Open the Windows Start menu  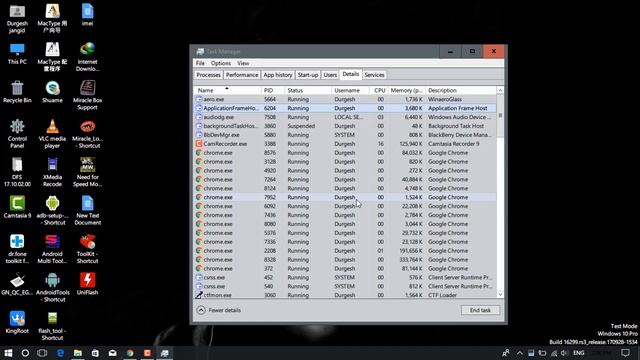click(x=8, y=353)
